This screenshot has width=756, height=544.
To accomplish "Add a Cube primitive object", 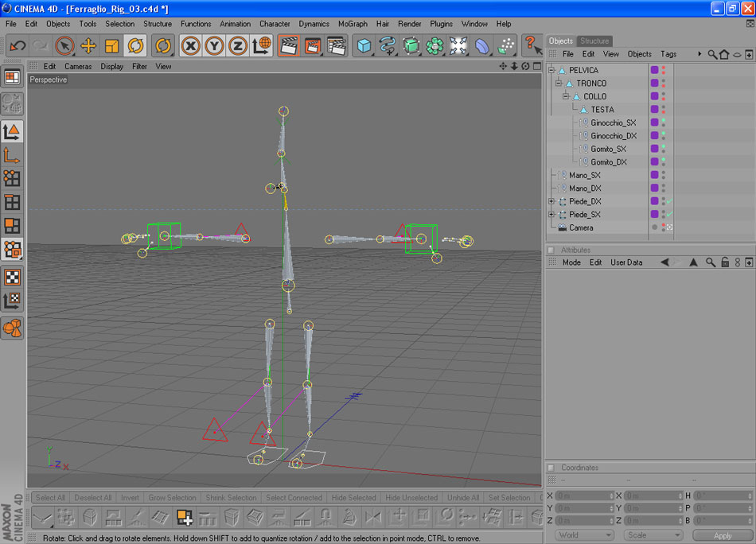I will [364, 46].
